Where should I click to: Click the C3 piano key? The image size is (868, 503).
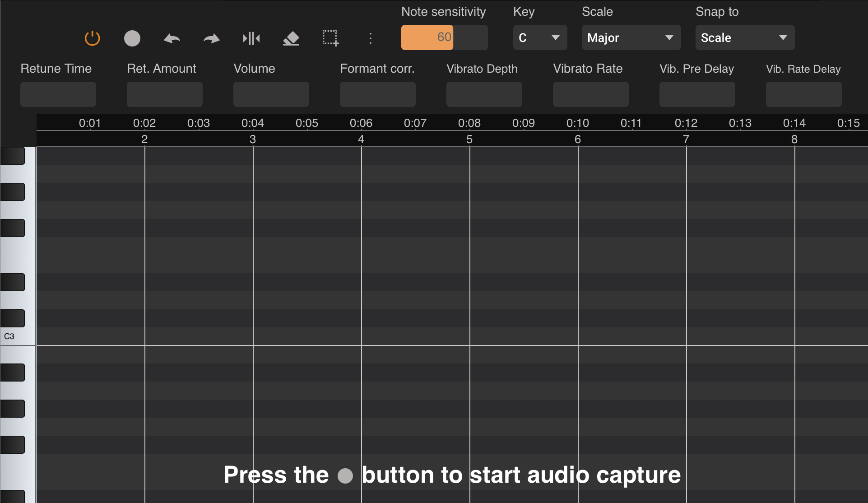point(18,336)
